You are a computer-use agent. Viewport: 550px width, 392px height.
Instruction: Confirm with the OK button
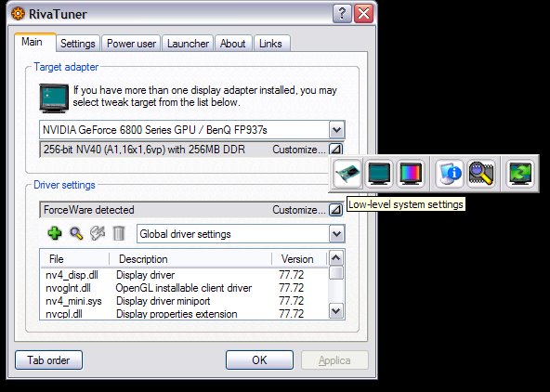pyautogui.click(x=259, y=360)
